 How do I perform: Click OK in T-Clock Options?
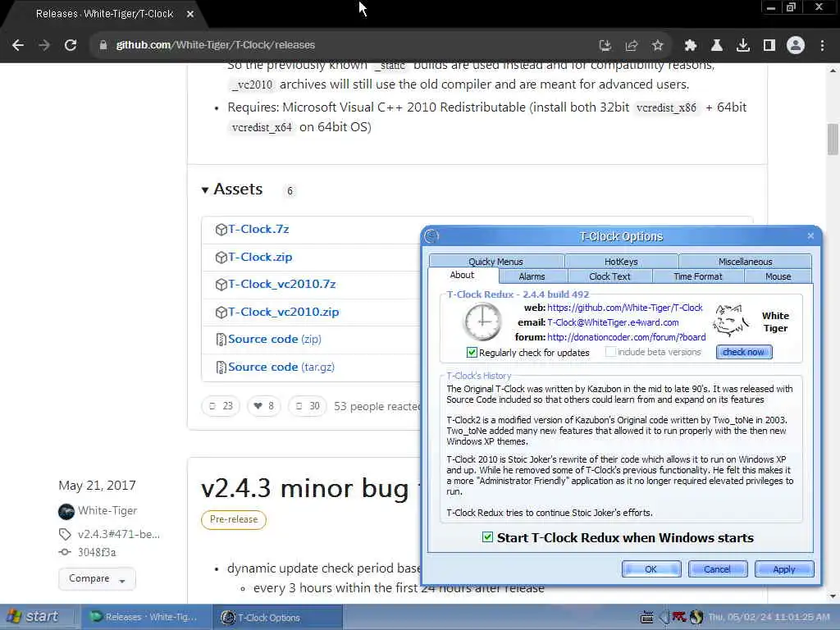tap(651, 569)
